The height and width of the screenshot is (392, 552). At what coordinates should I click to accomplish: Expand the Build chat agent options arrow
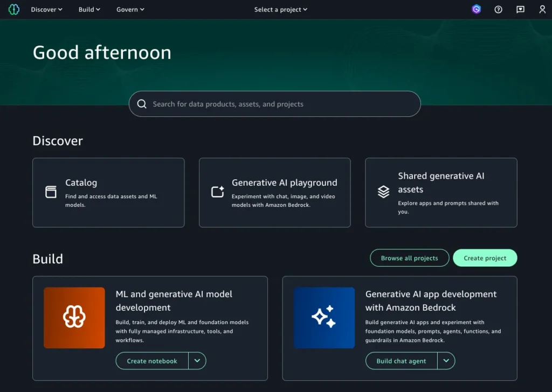(446, 361)
